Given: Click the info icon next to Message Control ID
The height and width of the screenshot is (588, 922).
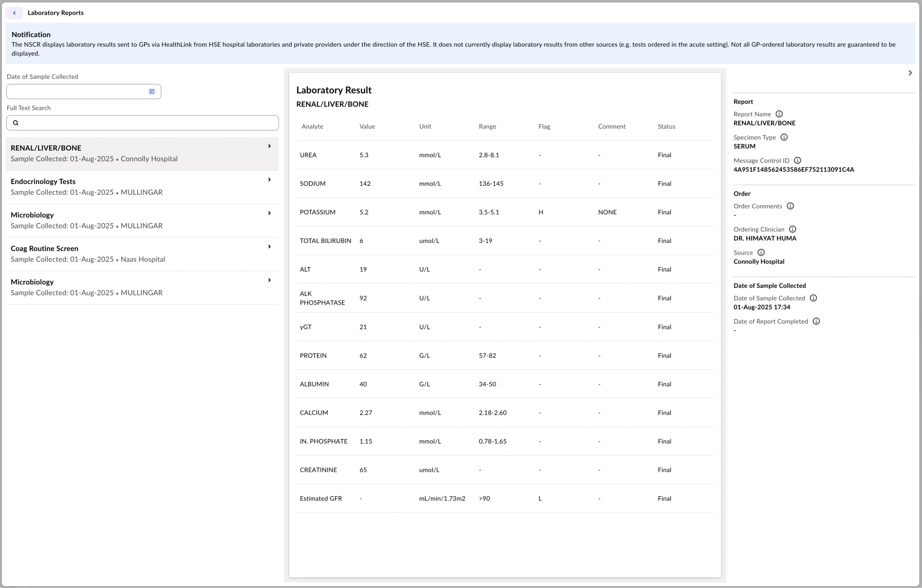Looking at the screenshot, I should coord(798,160).
